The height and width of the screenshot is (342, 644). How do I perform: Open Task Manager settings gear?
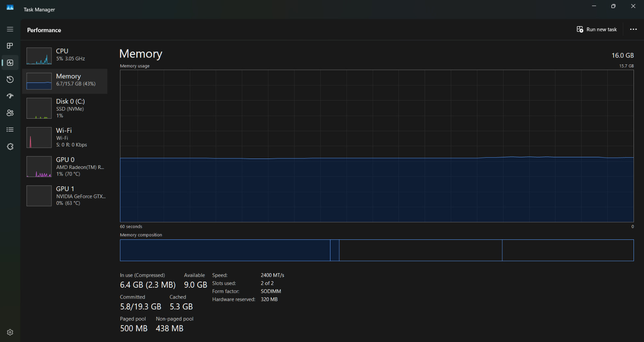tap(10, 332)
